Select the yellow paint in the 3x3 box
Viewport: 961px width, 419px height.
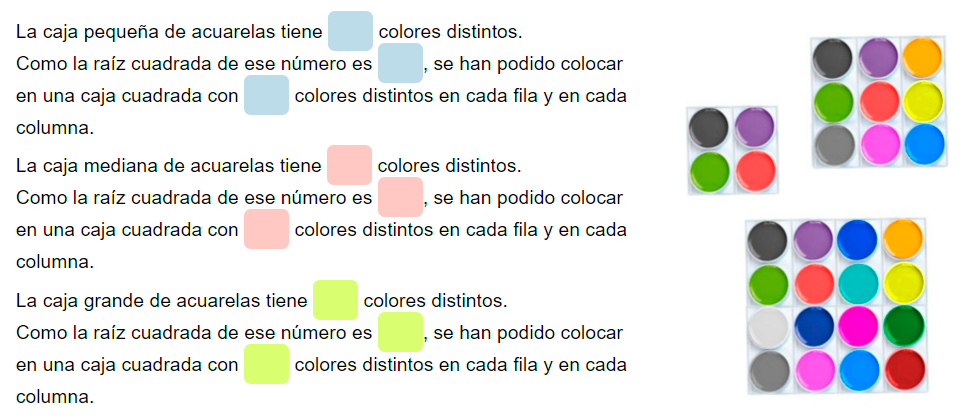(x=923, y=101)
